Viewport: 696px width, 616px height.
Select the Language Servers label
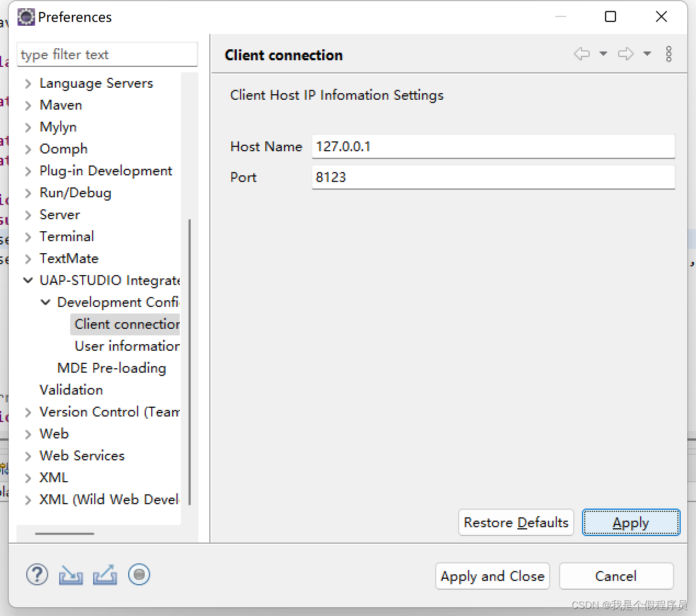[x=96, y=83]
